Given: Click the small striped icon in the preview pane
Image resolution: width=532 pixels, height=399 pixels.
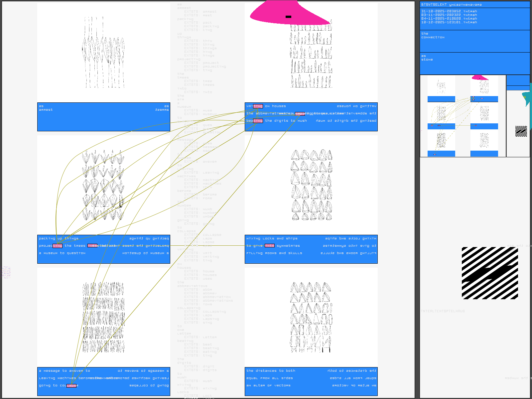Looking at the screenshot, I should pyautogui.click(x=521, y=131).
